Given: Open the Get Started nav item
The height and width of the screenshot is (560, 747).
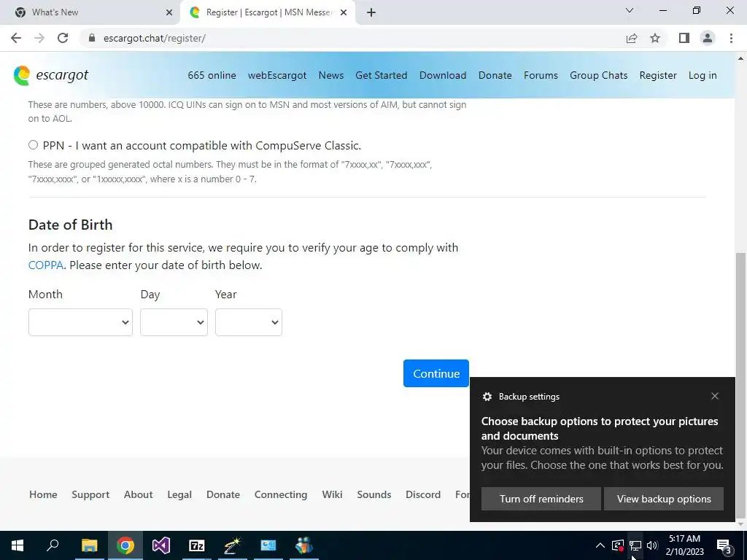Looking at the screenshot, I should 381,75.
